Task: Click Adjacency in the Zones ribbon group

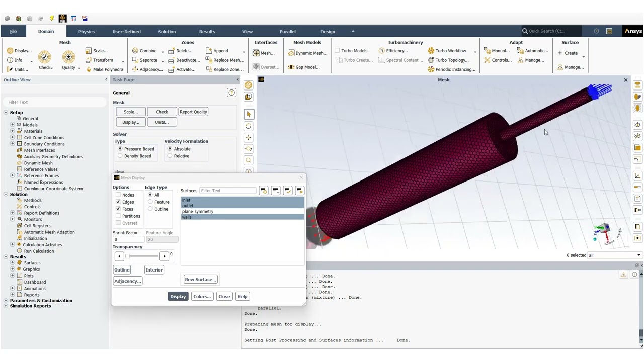Action: (x=147, y=69)
